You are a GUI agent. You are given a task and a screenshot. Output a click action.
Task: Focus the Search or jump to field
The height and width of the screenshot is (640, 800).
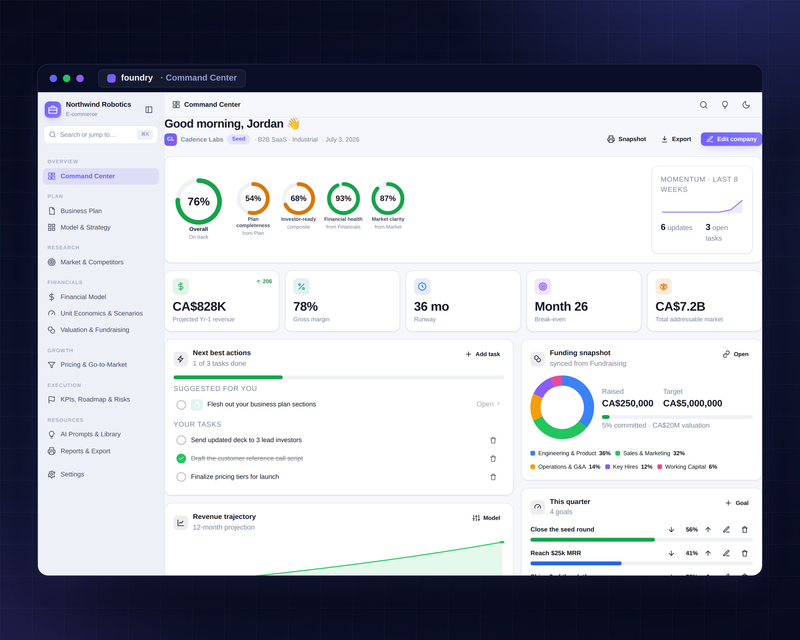pos(101,135)
